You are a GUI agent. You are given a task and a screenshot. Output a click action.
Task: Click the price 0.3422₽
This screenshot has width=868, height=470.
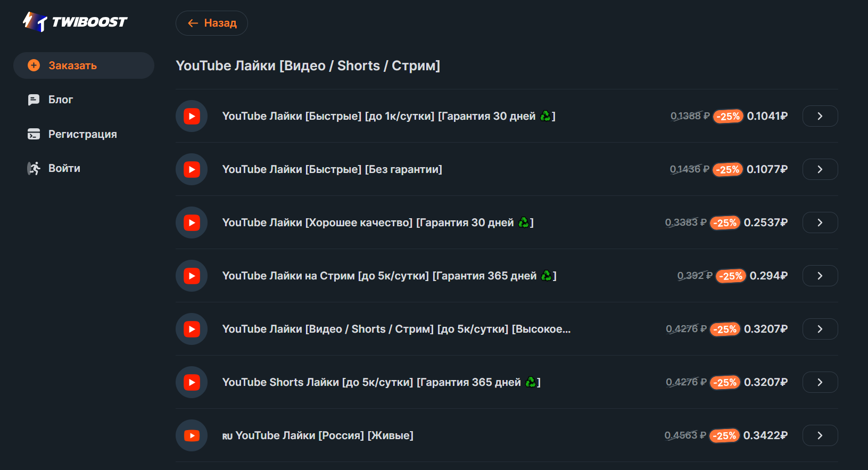coord(766,435)
